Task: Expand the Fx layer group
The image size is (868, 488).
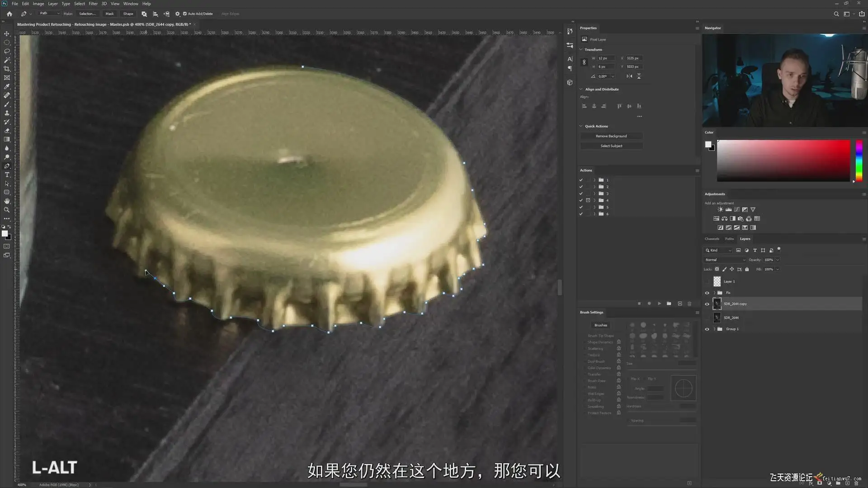Action: tap(714, 293)
